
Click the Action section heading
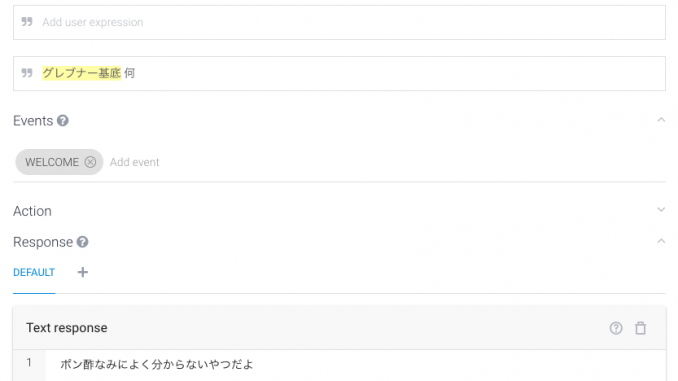[32, 211]
